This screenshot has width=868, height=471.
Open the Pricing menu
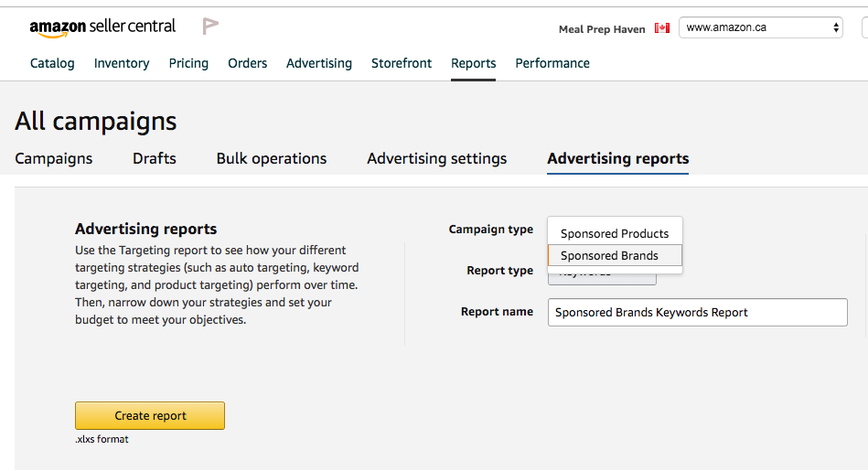[188, 63]
